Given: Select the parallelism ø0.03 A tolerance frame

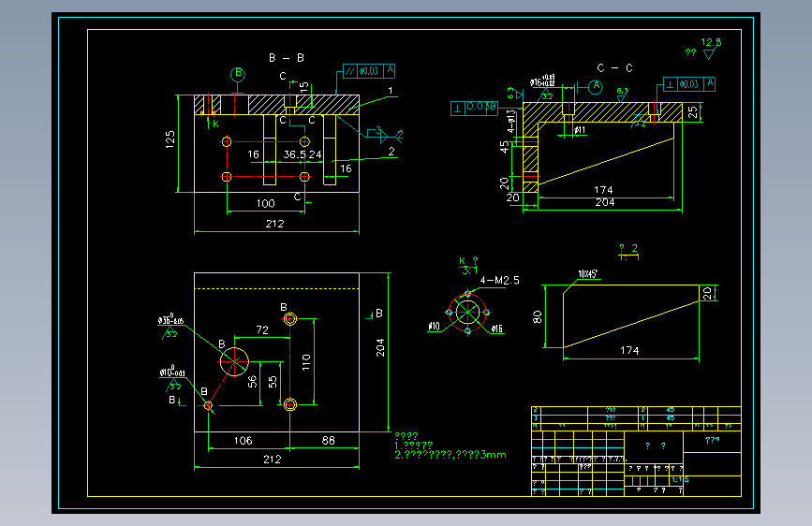Looking at the screenshot, I should [369, 71].
